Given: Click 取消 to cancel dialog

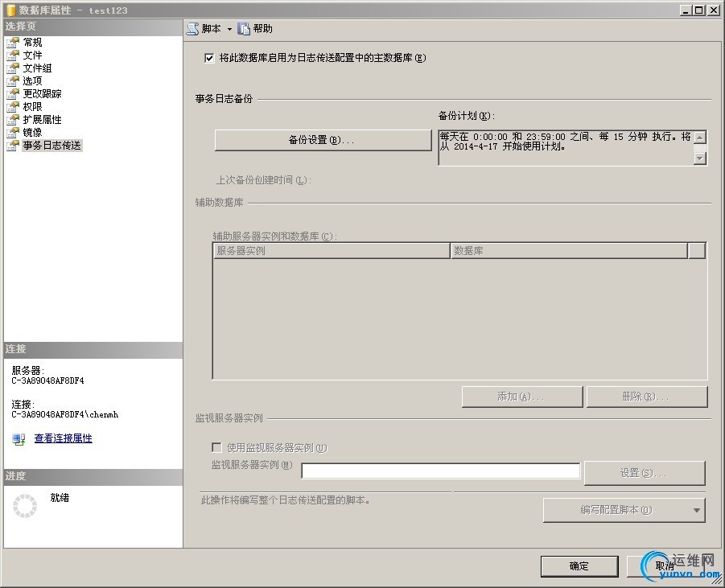Looking at the screenshot, I should coord(665,566).
